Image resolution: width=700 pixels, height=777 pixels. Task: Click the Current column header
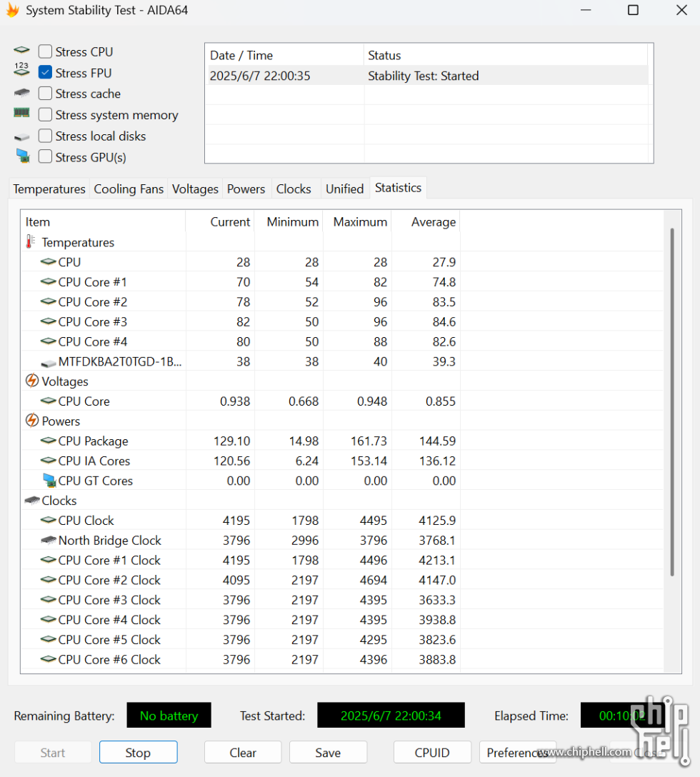[x=219, y=221]
